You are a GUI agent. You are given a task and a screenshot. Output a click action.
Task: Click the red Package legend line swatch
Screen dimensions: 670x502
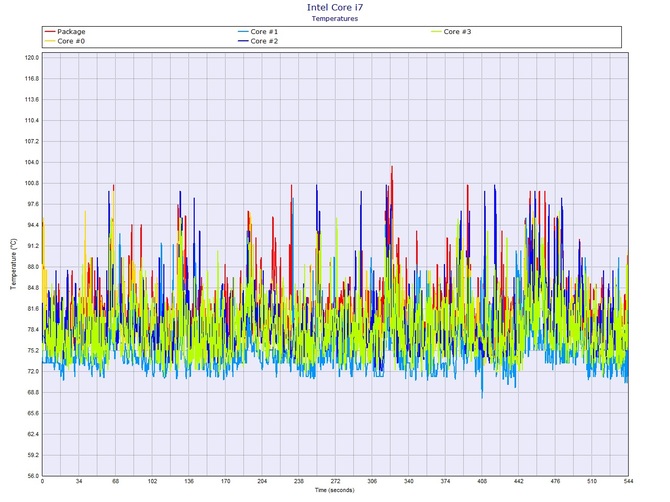click(x=50, y=32)
